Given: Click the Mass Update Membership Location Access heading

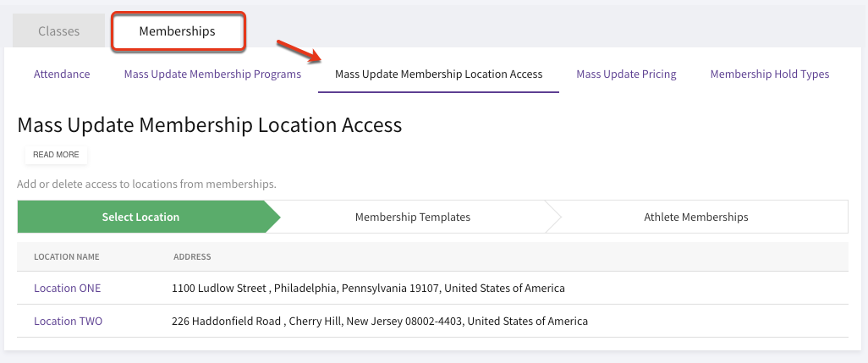Looking at the screenshot, I should pos(210,125).
